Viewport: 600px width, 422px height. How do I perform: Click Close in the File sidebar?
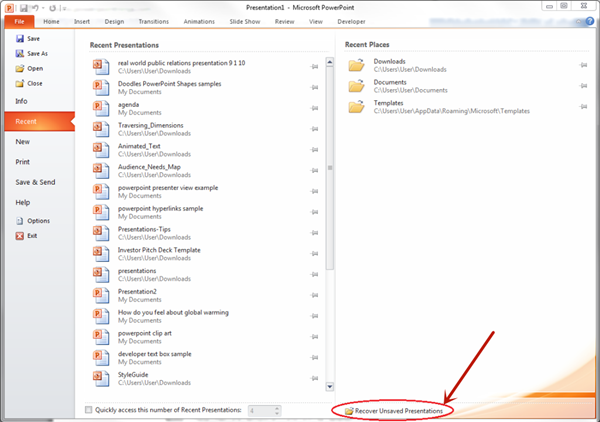[x=29, y=83]
